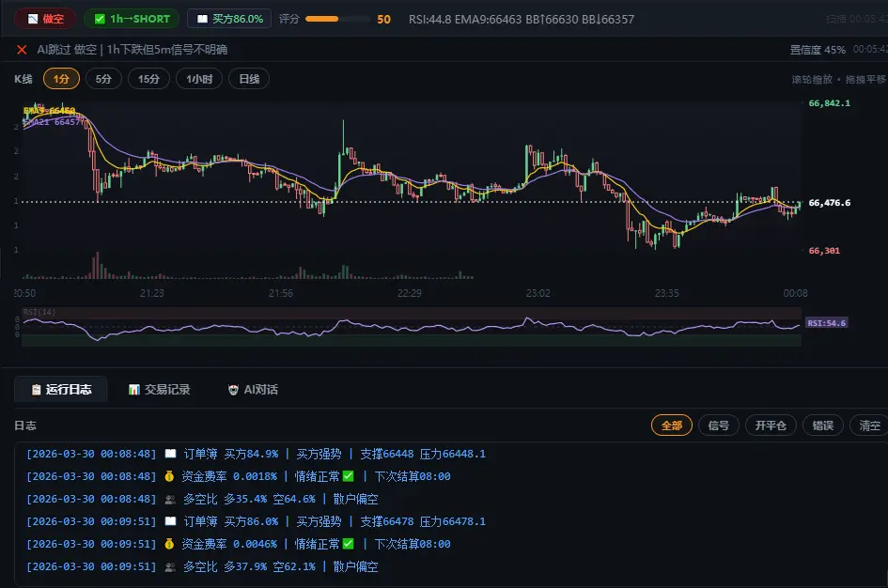Screen dimensions: 888x588
Task: Click the red X icon beside AI跳过
Action: [23, 50]
